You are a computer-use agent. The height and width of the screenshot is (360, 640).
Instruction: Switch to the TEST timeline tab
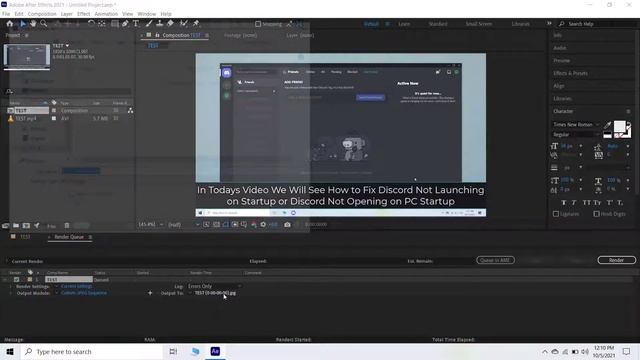tap(25, 237)
